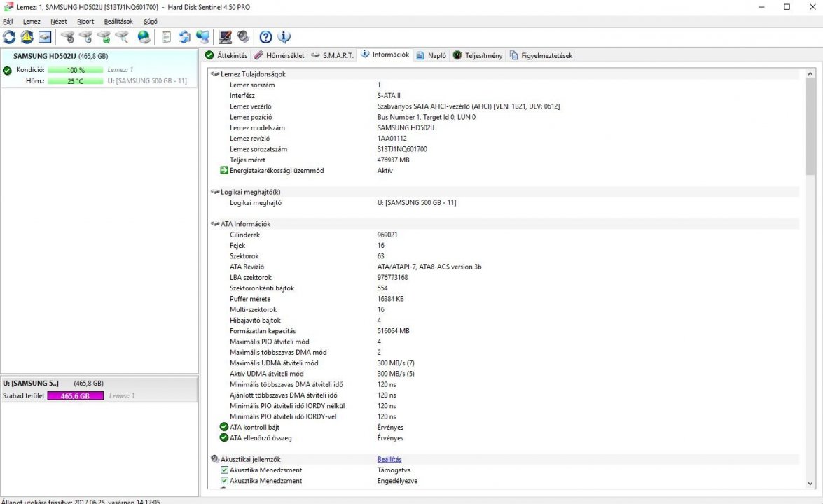Switch to the Hőmérséklet tab
This screenshot has height=504, width=823.
tap(279, 55)
